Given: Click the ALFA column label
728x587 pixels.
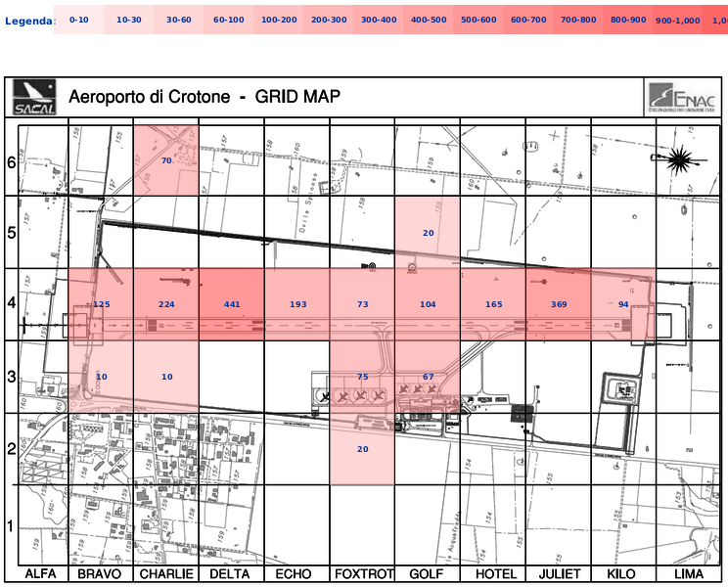Looking at the screenshot, I should click(40, 574).
